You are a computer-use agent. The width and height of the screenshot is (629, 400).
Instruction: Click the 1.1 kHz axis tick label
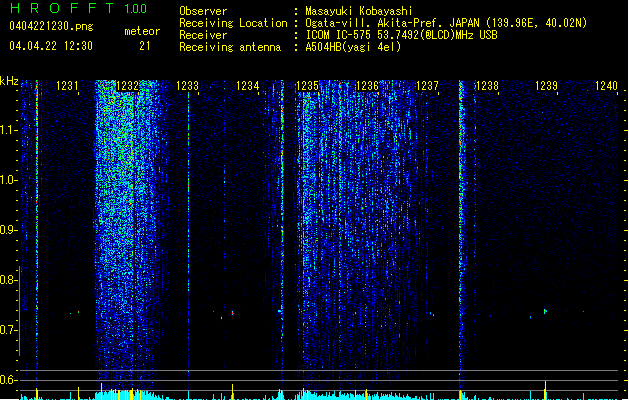click(8, 130)
